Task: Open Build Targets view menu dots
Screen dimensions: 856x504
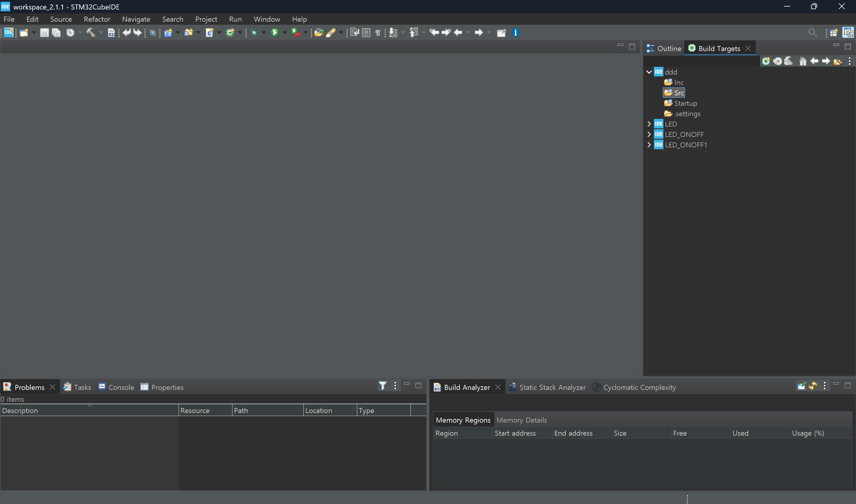Action: pos(849,61)
